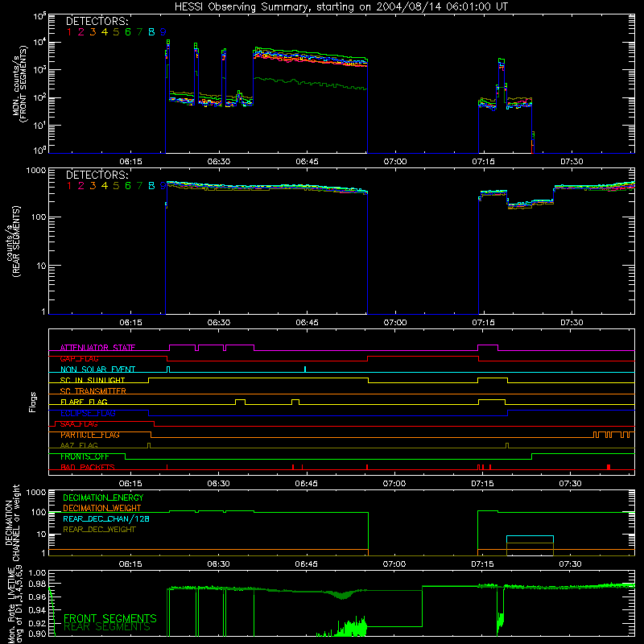644x644 pixels.
Task: Click the DECIMATION_ENERGY legend entry
Action: 103,497
